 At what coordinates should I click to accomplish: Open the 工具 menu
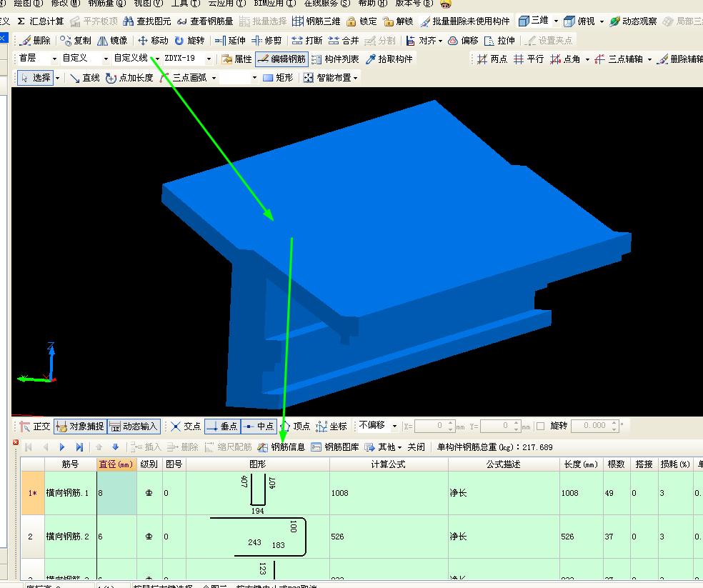(x=186, y=3)
